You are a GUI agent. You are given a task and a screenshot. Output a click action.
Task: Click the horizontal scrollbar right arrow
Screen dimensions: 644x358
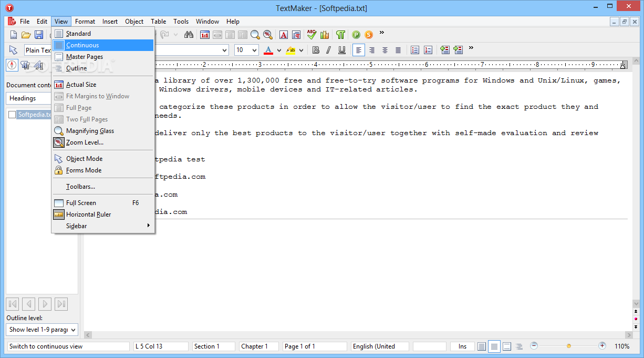pyautogui.click(x=629, y=335)
